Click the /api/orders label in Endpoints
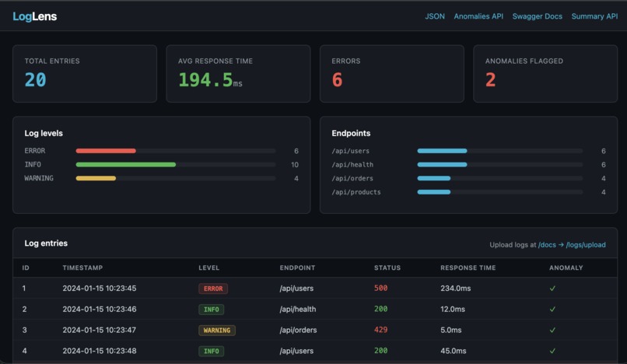This screenshot has height=364, width=627. [352, 178]
